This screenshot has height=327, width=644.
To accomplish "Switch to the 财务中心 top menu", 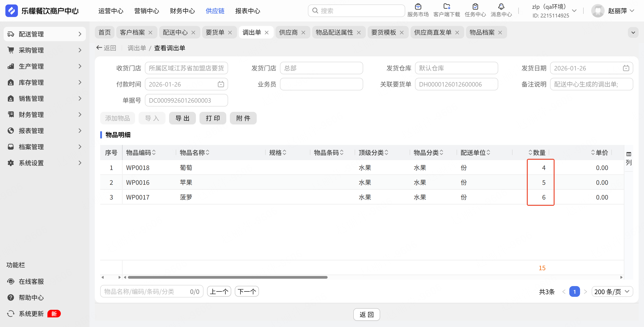I will pos(182,11).
